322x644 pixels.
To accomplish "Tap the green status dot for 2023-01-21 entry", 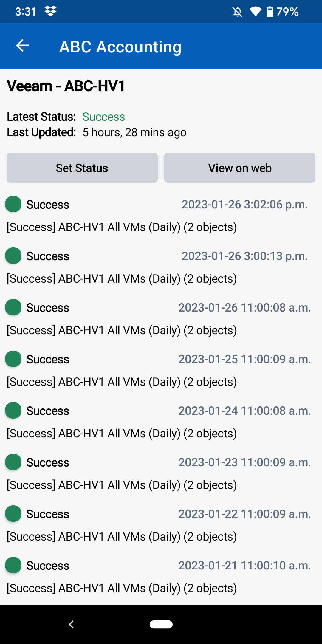I will pos(13,565).
